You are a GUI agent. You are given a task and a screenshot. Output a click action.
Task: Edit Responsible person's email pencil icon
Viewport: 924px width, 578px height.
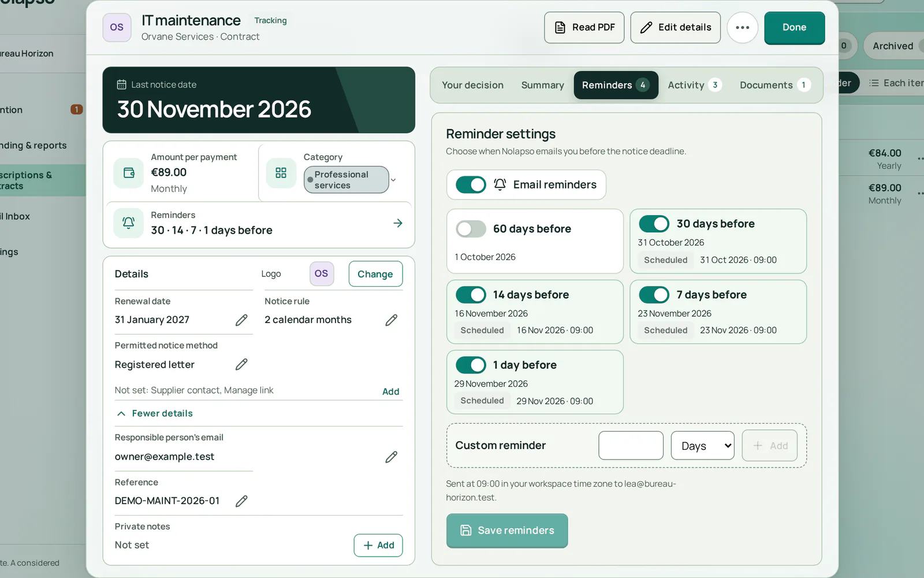391,457
